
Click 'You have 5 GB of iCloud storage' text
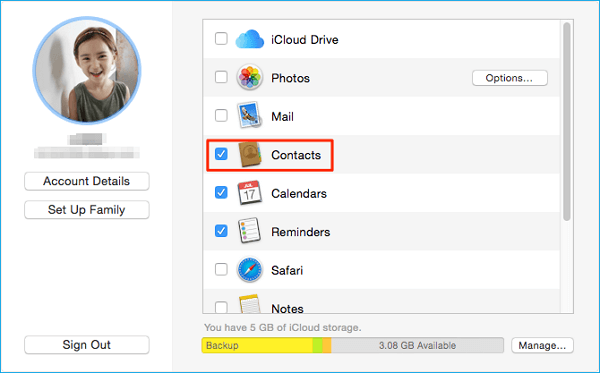[283, 327]
